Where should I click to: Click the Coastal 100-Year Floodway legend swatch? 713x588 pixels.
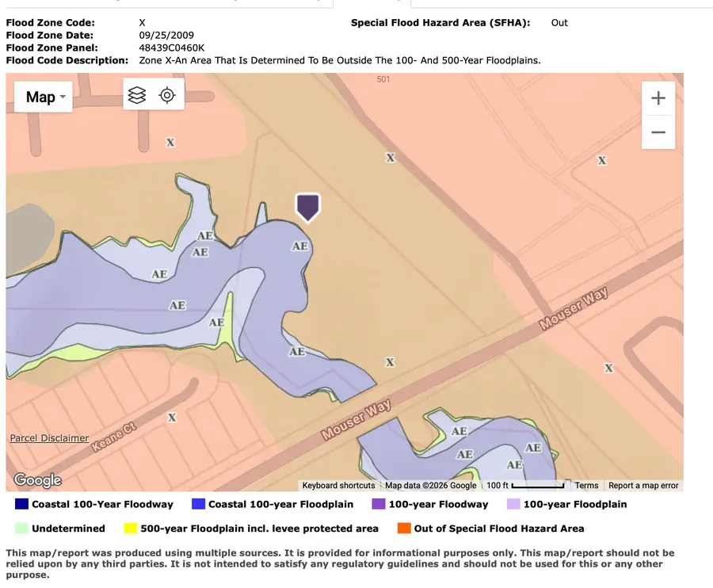click(x=22, y=504)
